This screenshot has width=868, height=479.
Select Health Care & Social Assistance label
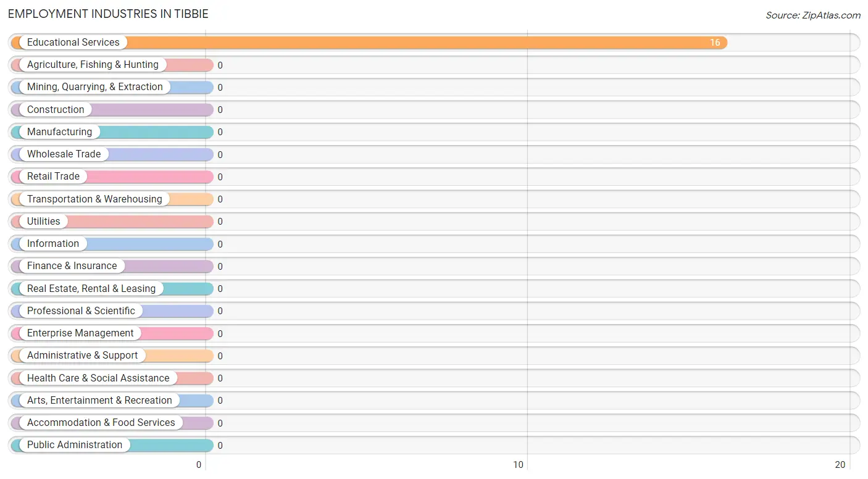point(98,378)
